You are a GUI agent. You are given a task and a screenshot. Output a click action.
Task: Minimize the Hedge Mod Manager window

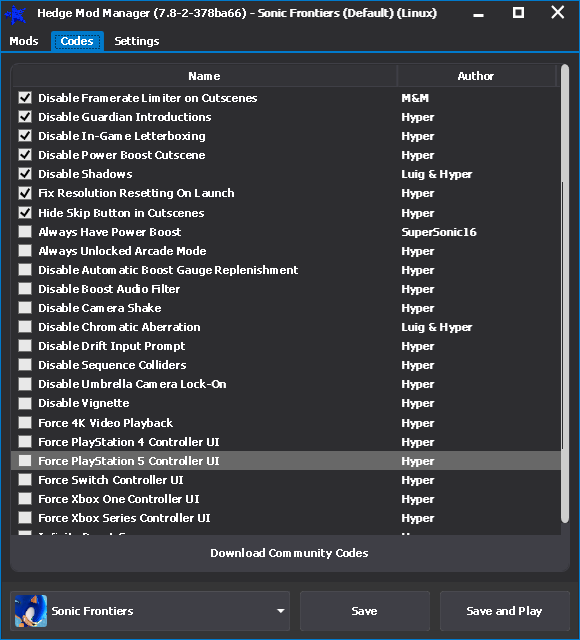pos(478,14)
